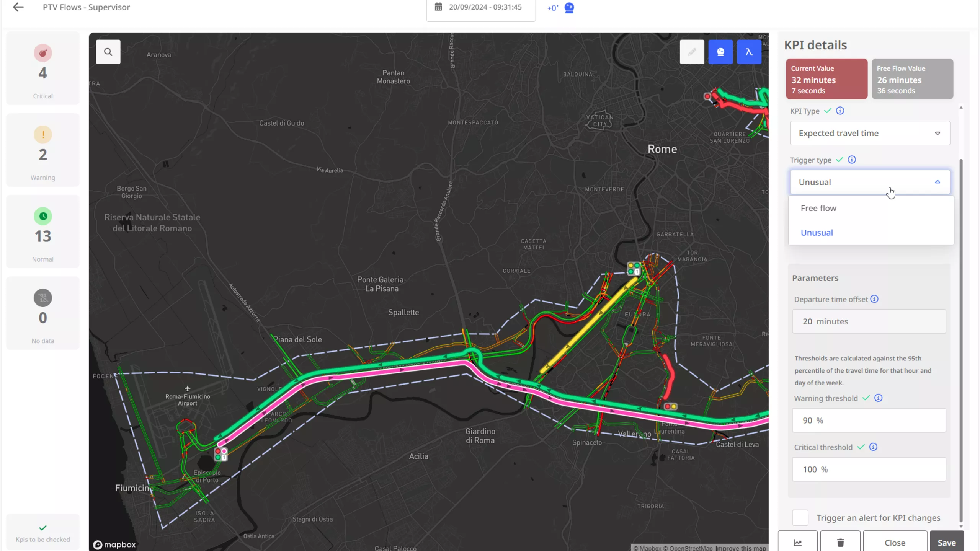Click the back arrow icon
Screen dimensions: 980x551
[x=18, y=7]
